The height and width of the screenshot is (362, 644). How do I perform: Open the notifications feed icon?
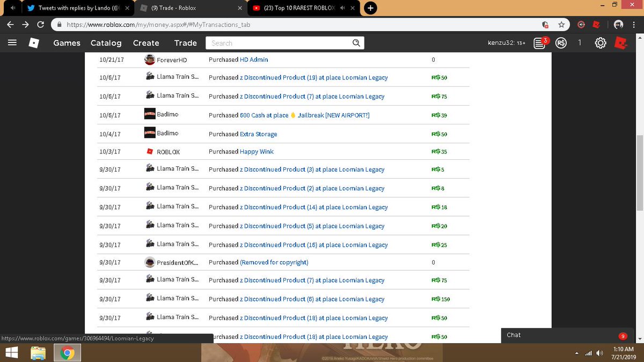(x=539, y=43)
